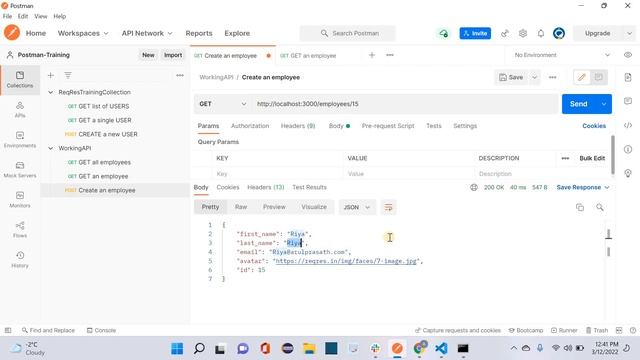
Task: Open the Flows sidebar panel
Action: tap(20, 230)
